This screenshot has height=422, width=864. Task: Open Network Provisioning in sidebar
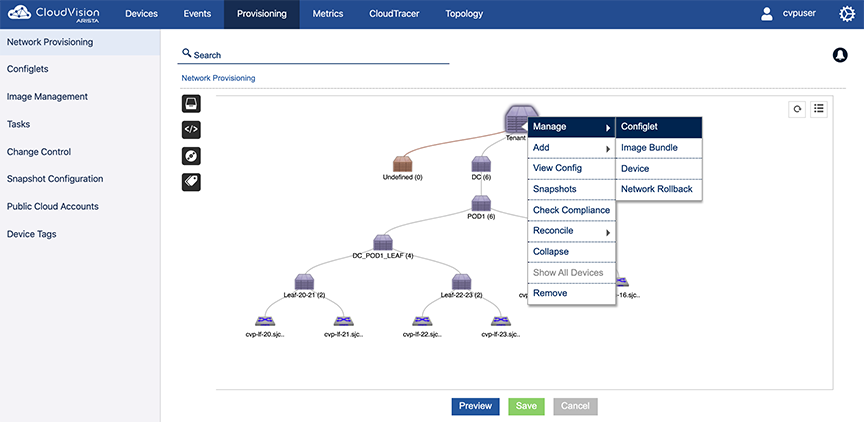pyautogui.click(x=80, y=42)
